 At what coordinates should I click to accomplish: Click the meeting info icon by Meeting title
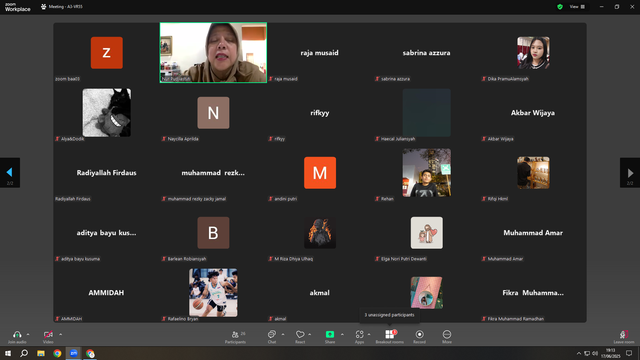pos(44,7)
